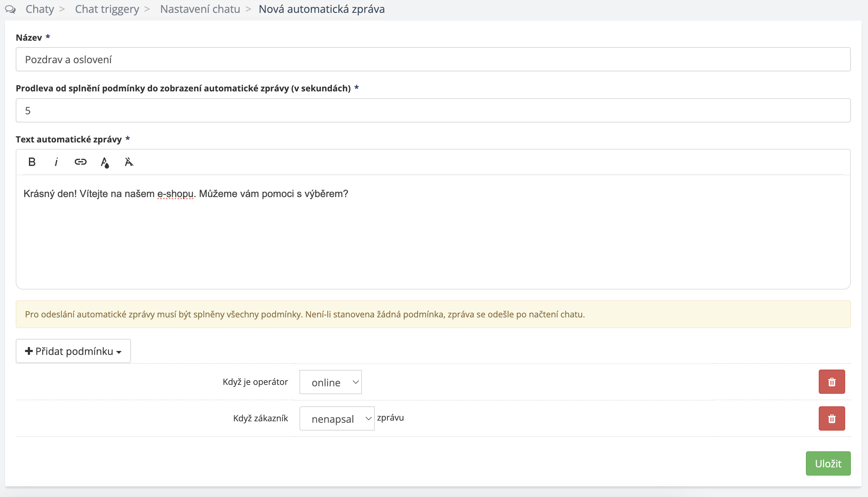Toggle bold formatting in editor toolbar
The image size is (868, 497).
pos(32,162)
